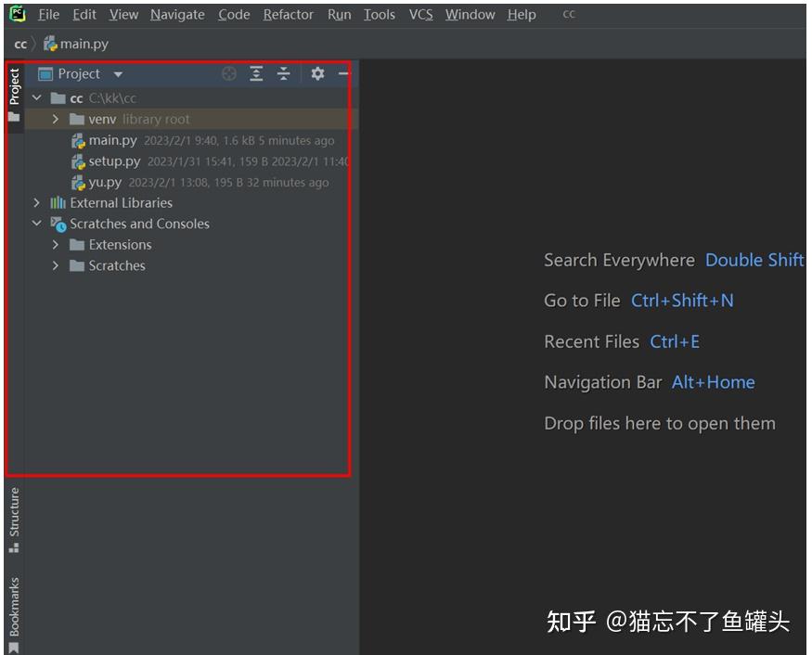Image resolution: width=812 pixels, height=655 pixels.
Task: Open Recent Files via Ctrl+E link
Action: point(675,341)
